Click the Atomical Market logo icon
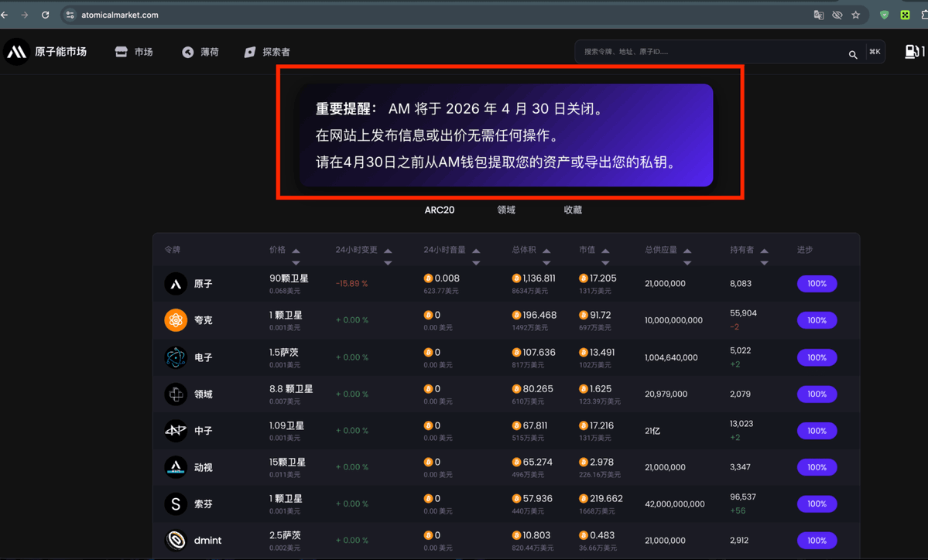The height and width of the screenshot is (560, 928). 16,51
